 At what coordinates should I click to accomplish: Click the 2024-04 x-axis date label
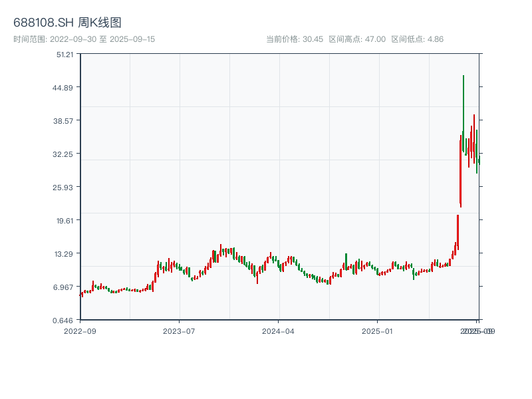(278, 331)
